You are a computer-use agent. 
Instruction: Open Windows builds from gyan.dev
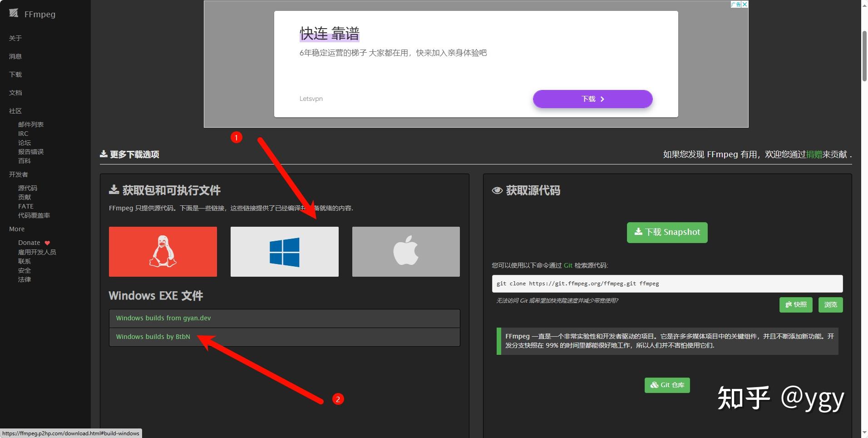(163, 318)
